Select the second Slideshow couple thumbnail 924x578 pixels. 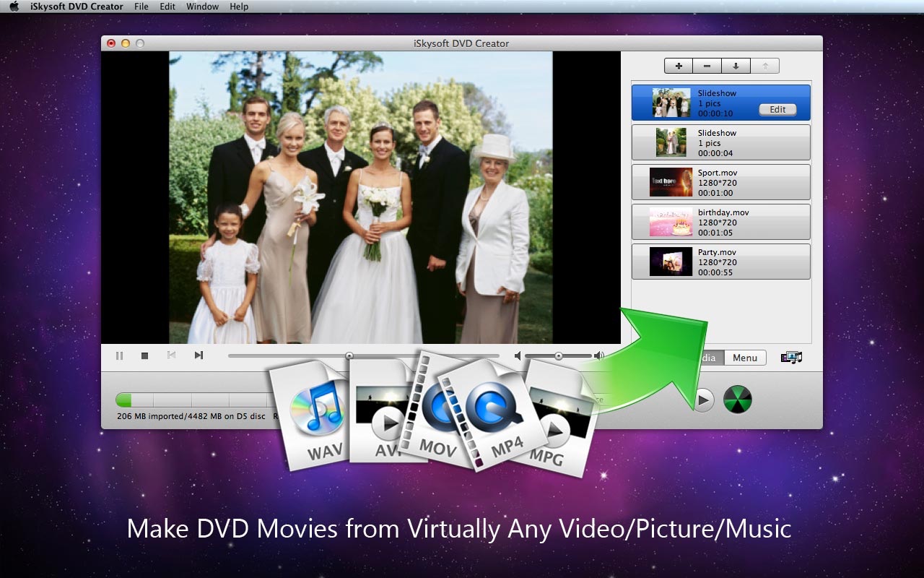671,142
